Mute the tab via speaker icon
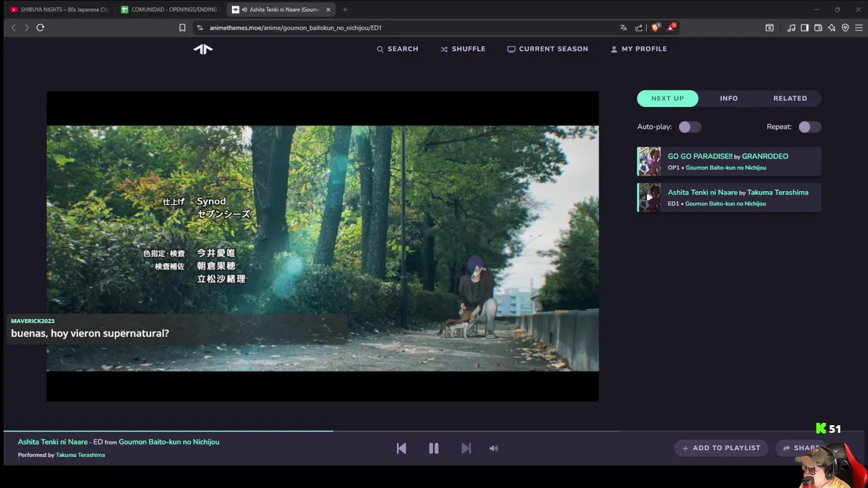The image size is (868, 488). pos(244,9)
